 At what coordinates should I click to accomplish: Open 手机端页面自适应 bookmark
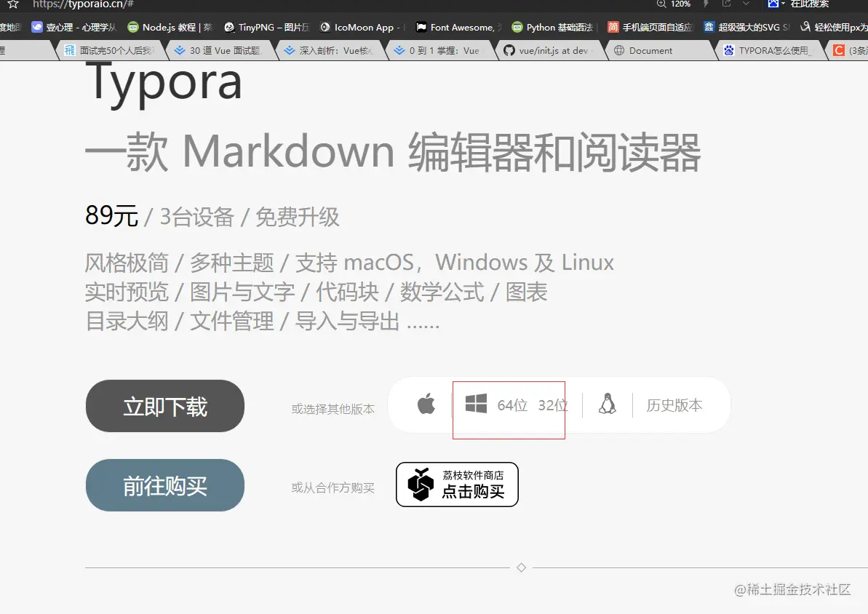[650, 27]
